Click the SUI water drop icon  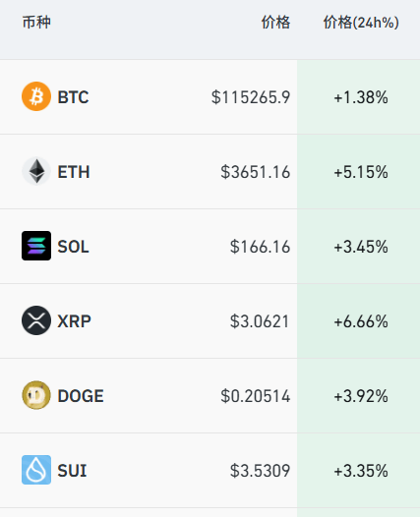36,470
